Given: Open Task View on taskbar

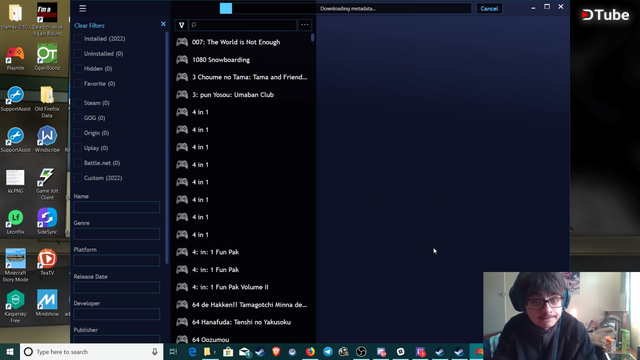Looking at the screenshot, I should point(173,352).
